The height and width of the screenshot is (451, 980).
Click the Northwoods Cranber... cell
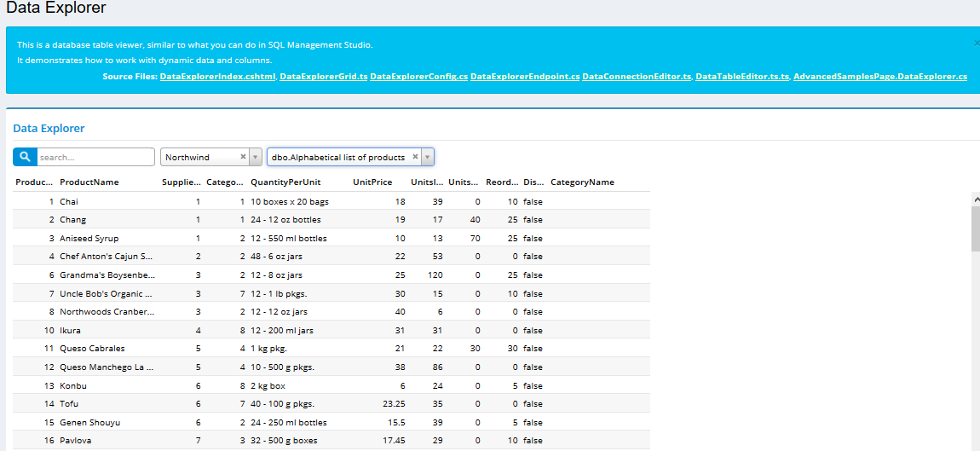pos(107,311)
